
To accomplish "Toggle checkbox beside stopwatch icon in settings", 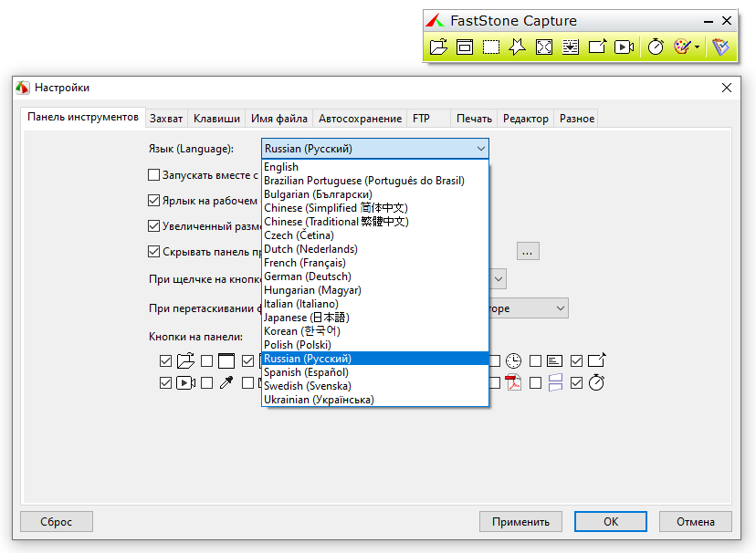I will (x=576, y=383).
